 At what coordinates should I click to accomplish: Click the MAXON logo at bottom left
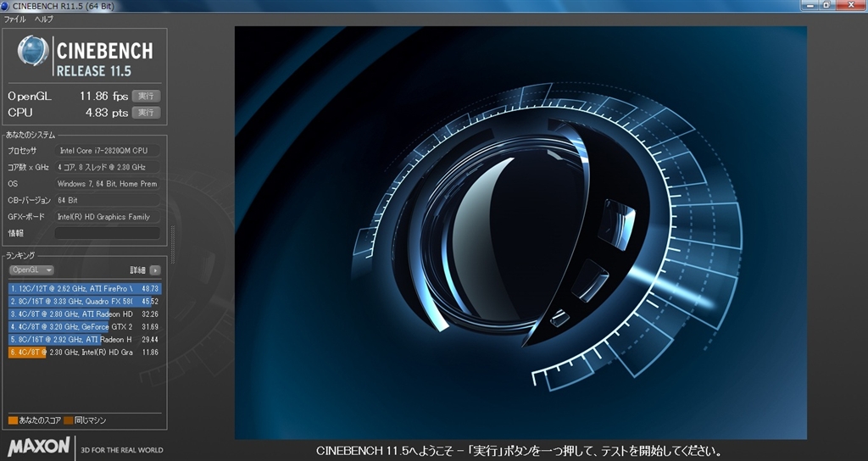38,447
